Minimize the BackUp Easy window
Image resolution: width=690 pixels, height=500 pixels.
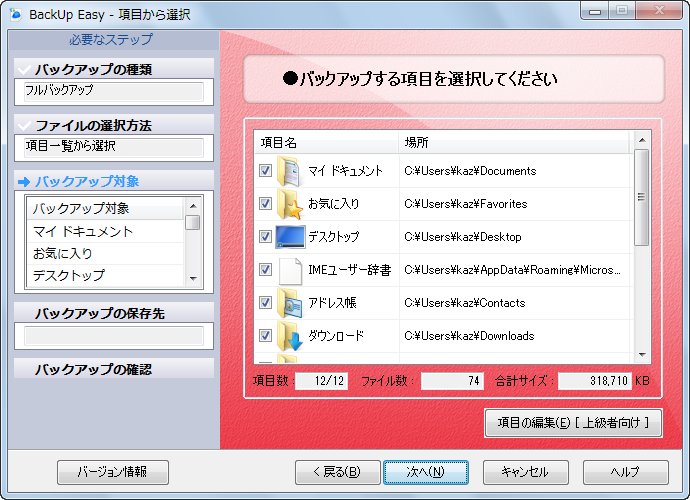(x=595, y=11)
